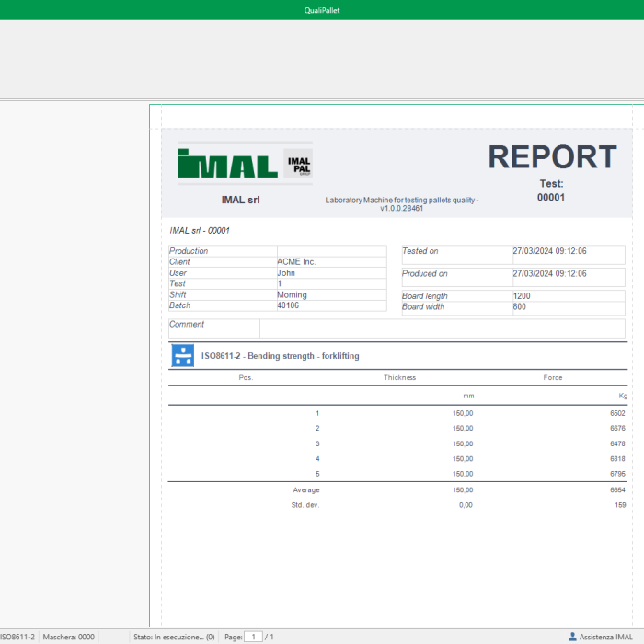Click the Laboratory Machine version description text

(x=402, y=204)
